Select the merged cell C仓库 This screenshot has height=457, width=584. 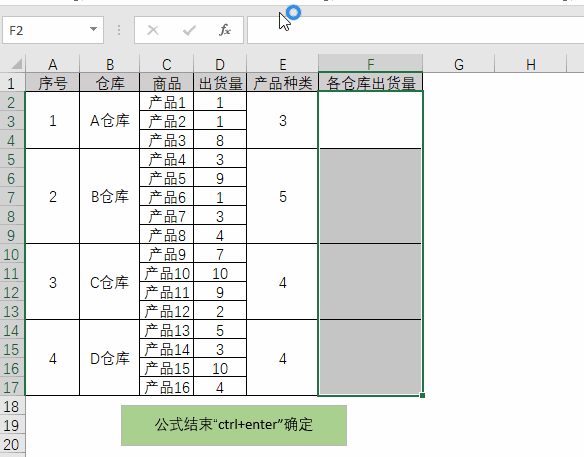tap(110, 282)
